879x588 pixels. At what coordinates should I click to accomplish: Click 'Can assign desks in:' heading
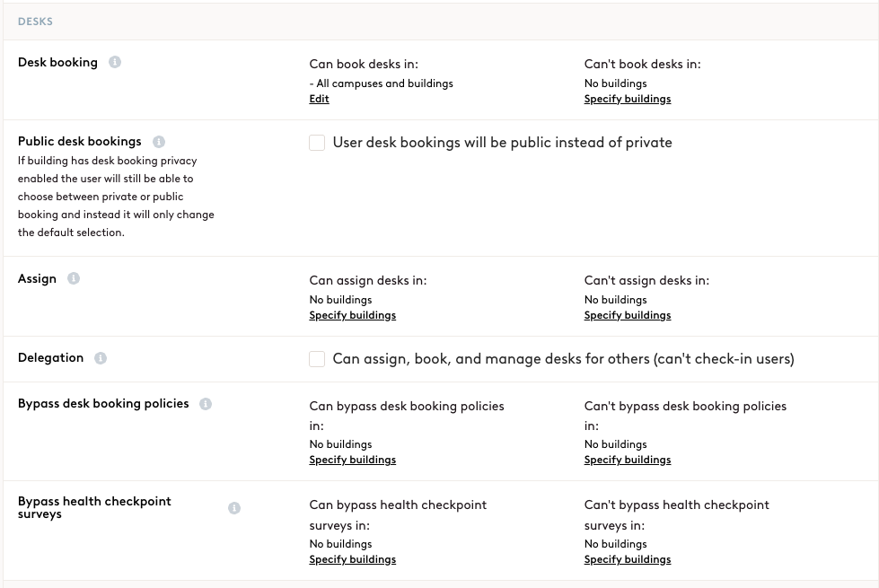(x=368, y=280)
